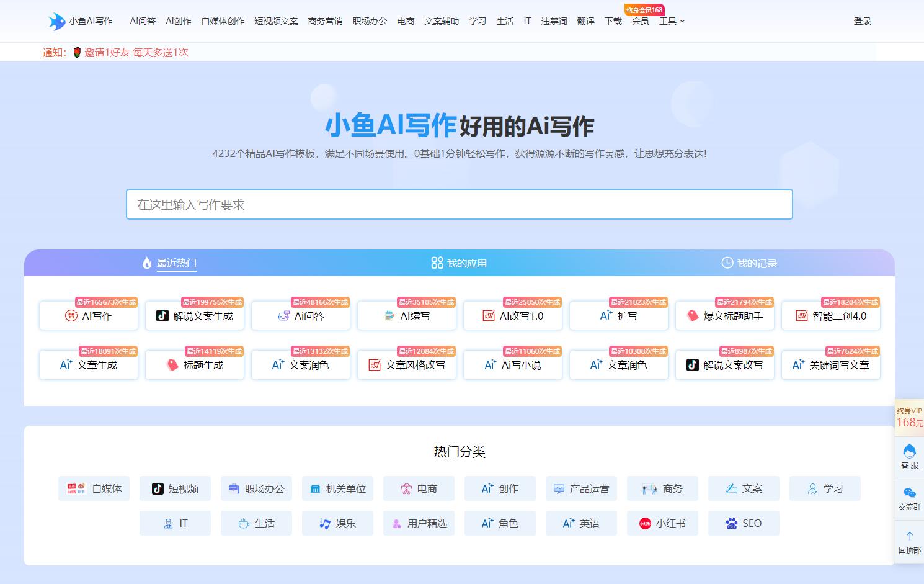
Task: Click the 终身VIP 168元 badge
Action: [x=909, y=417]
